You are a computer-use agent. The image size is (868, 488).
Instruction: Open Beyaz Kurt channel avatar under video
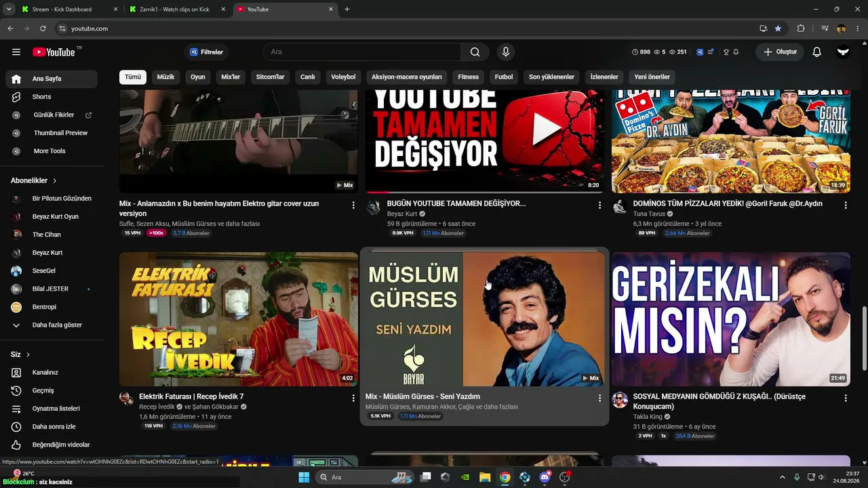(374, 207)
